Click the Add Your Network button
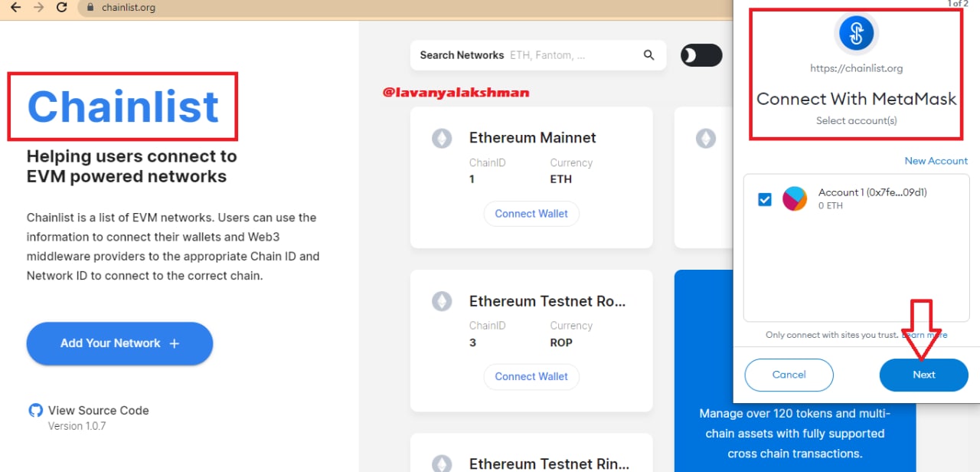The height and width of the screenshot is (472, 980). [119, 343]
